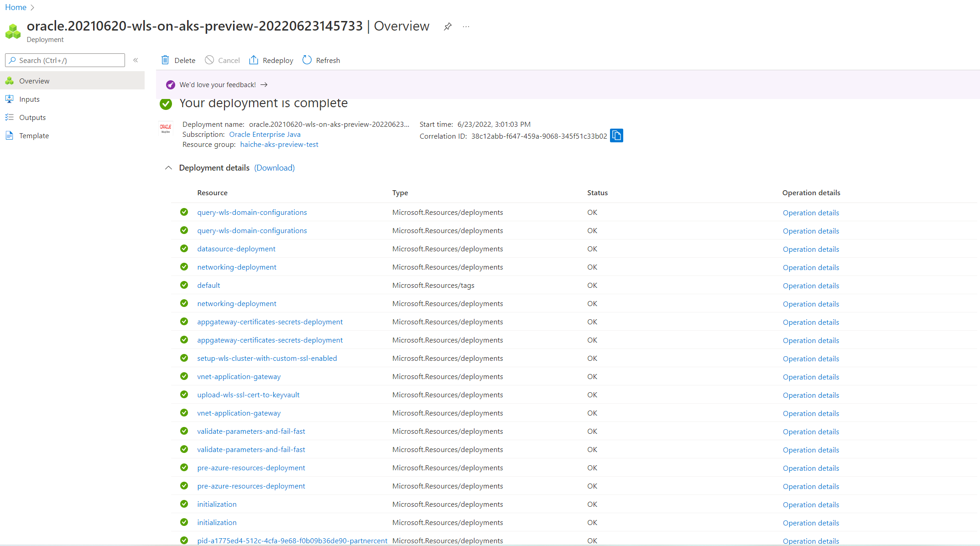Click the Cancel toolbar button
The width and height of the screenshot is (980, 546).
pos(222,60)
